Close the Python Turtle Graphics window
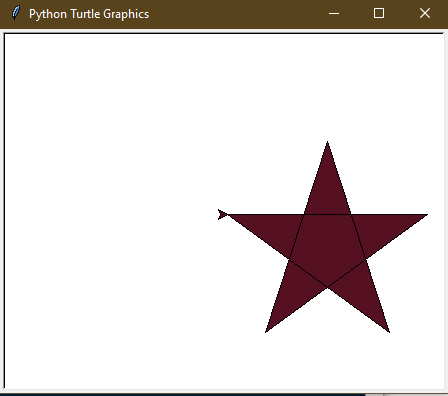Viewport: 448px width, 396px height. pos(425,14)
